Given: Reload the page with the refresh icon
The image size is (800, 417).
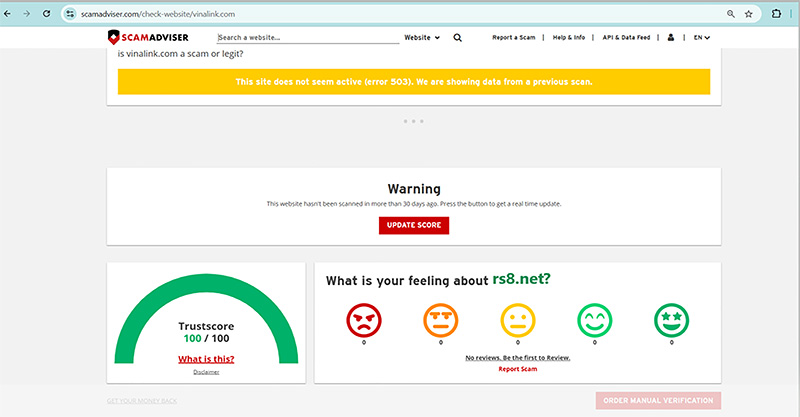Looking at the screenshot, I should (x=46, y=14).
